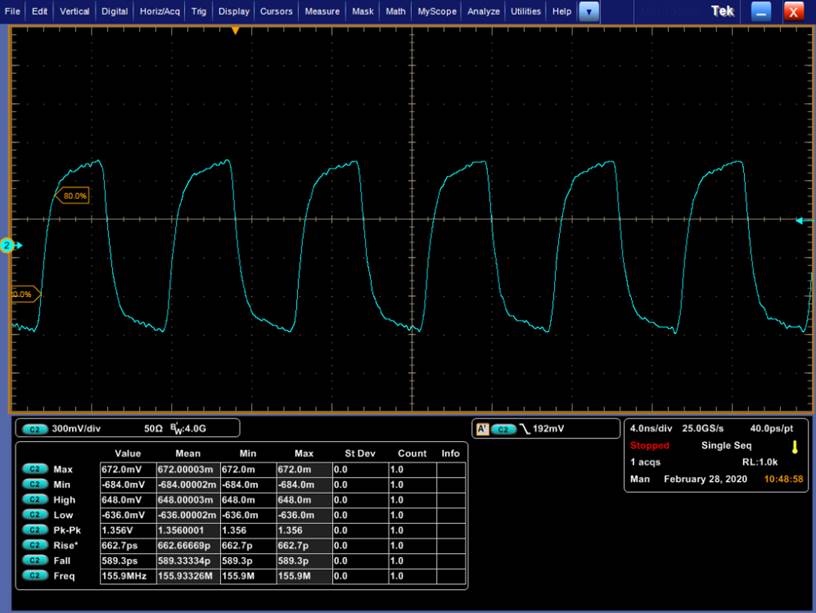Click the Info column header
Viewport: 816px width, 613px height.
pos(450,453)
